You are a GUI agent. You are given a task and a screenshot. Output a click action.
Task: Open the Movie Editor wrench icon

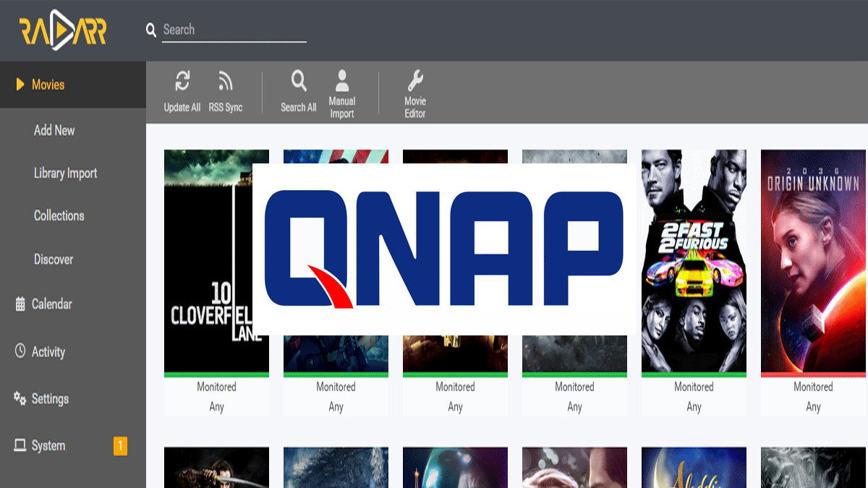(x=415, y=81)
